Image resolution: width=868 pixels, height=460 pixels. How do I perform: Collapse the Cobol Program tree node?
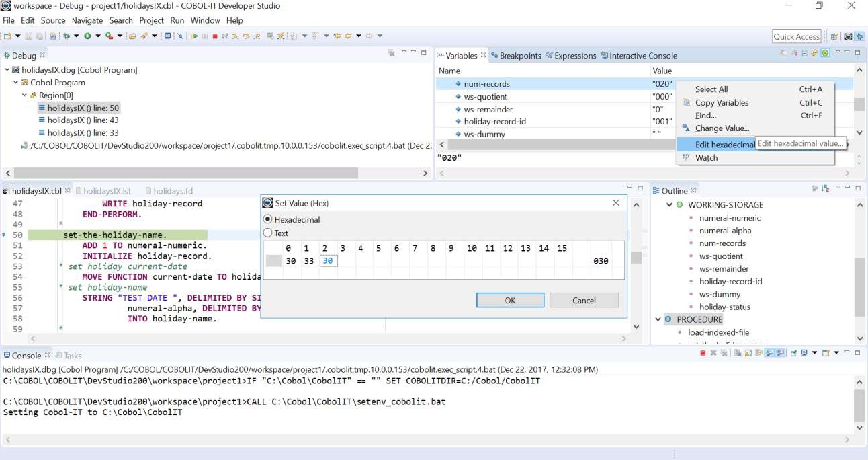(16, 83)
